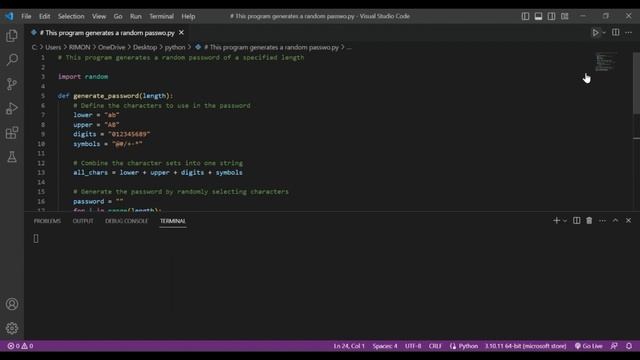This screenshot has height=360, width=640.
Task: Open the Extensions view
Action: click(x=12, y=133)
